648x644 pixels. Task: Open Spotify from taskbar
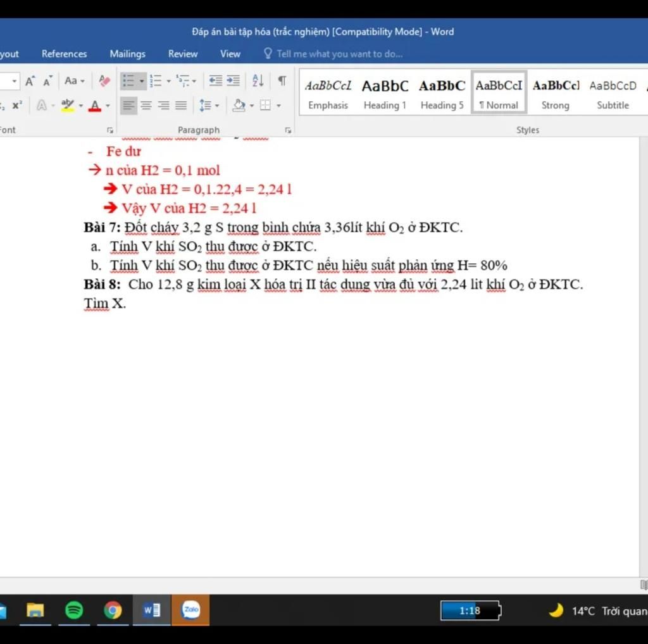click(73, 610)
